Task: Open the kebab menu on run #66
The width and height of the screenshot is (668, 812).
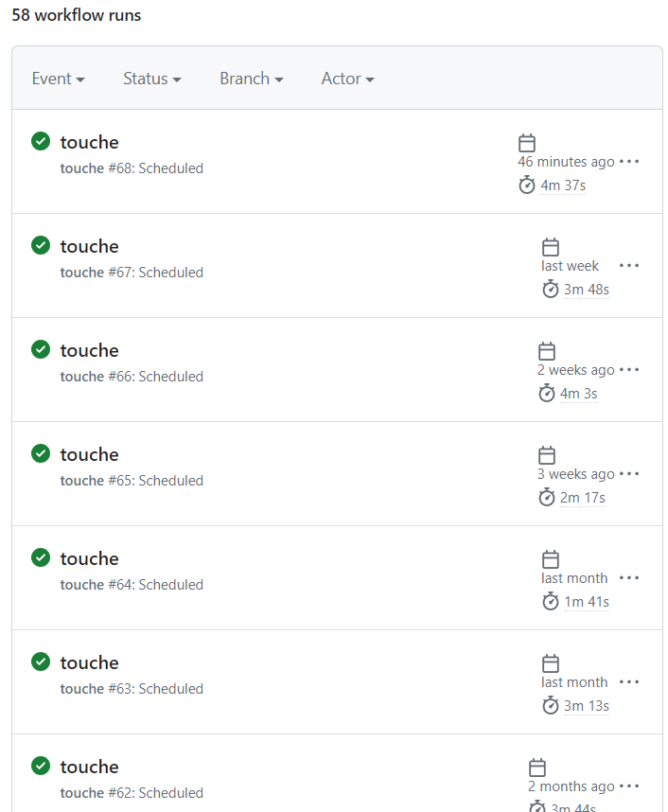Action: 629,369
